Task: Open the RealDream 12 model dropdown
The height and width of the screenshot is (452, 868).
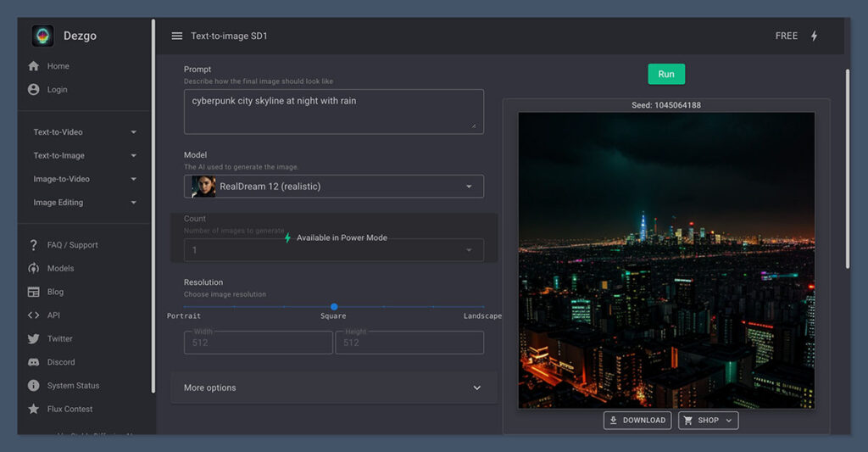Action: pyautogui.click(x=334, y=187)
